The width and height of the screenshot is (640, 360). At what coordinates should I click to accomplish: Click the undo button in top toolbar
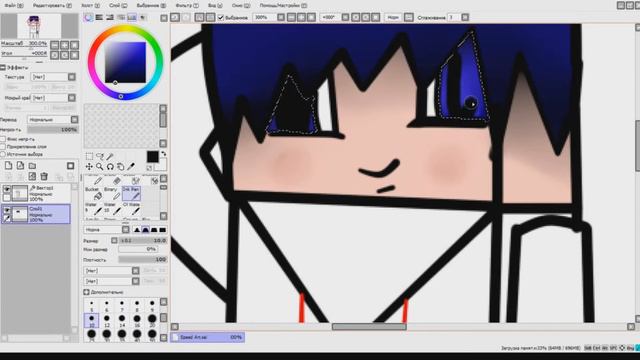[x=175, y=18]
